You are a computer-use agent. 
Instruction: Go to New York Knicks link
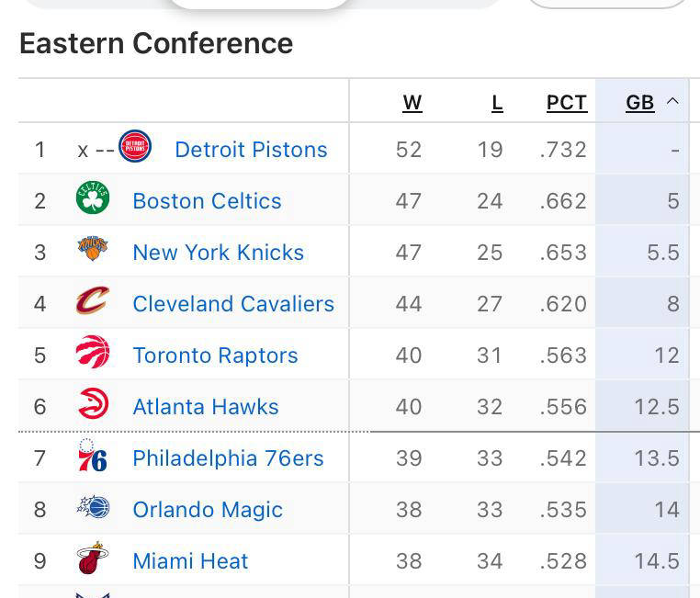tap(218, 253)
